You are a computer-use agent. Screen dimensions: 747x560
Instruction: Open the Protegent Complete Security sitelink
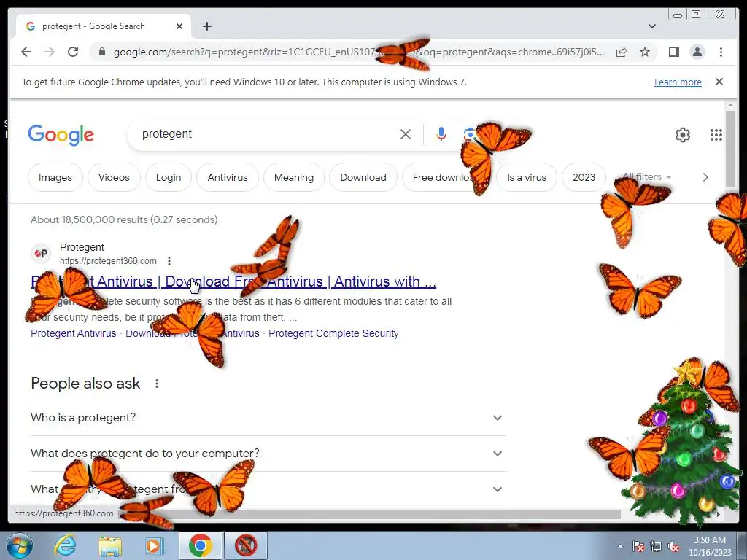pyautogui.click(x=333, y=333)
